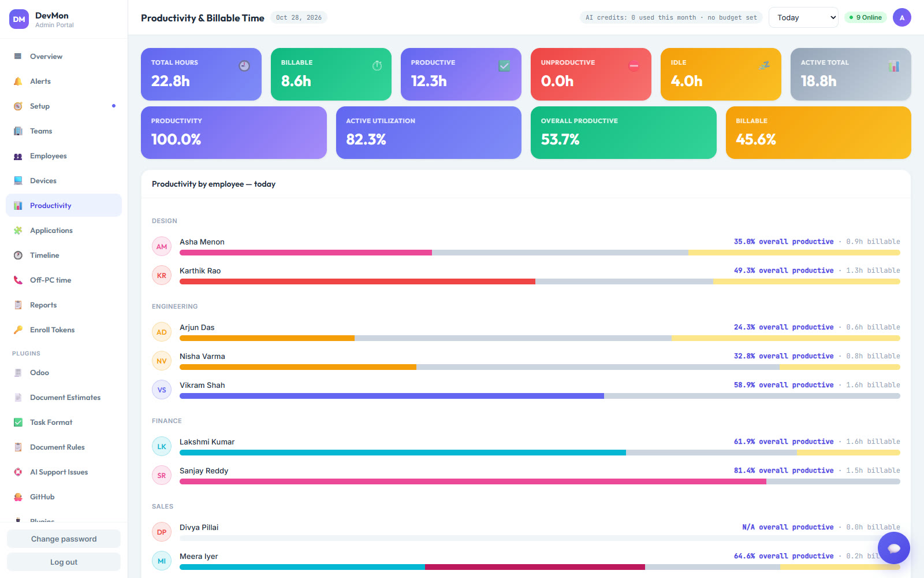Open the GitHub plugin icon
This screenshot has width=924, height=578.
tap(18, 497)
